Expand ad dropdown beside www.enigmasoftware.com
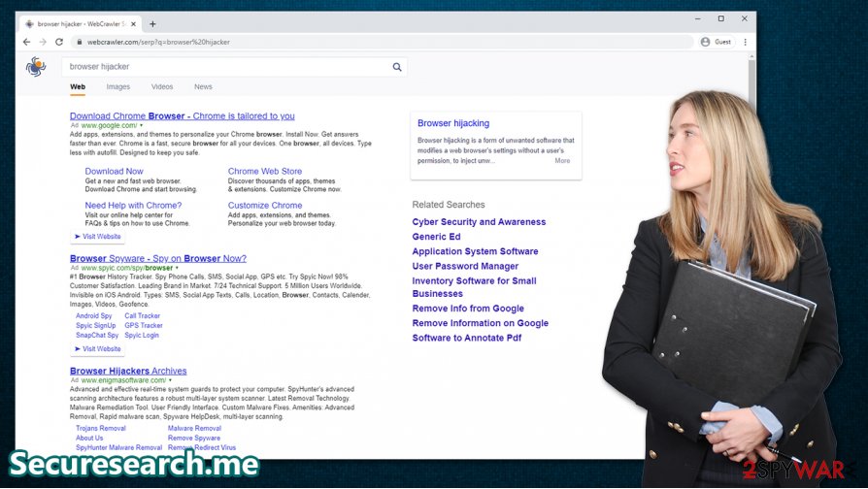The width and height of the screenshot is (868, 489). (171, 380)
